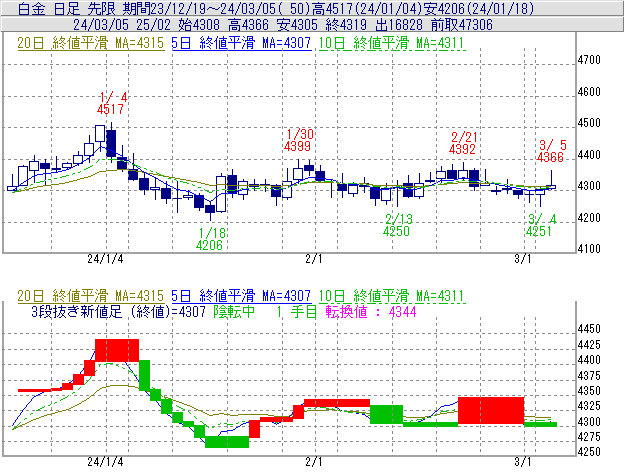Click the 1/18 4206 low label
The width and height of the screenshot is (624, 475).
click(211, 239)
